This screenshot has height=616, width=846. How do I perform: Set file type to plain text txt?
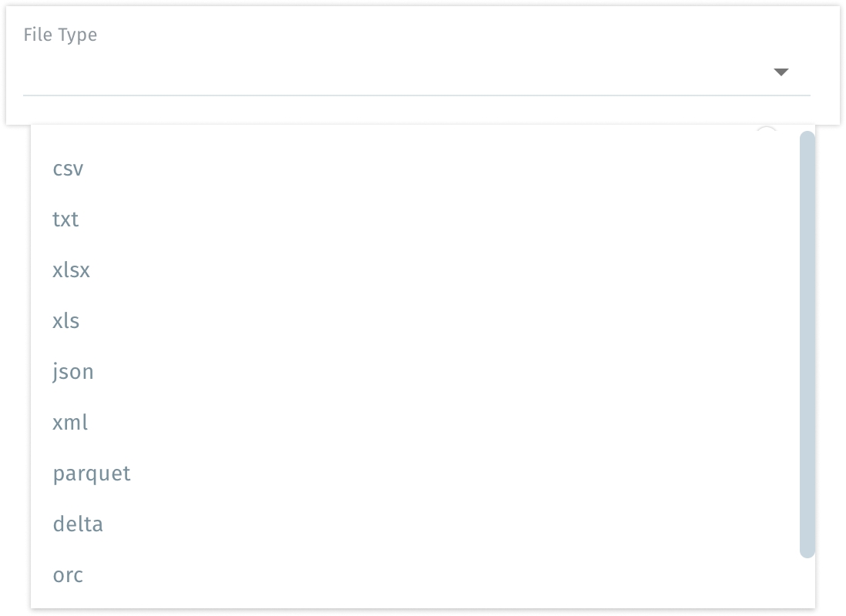pos(65,219)
